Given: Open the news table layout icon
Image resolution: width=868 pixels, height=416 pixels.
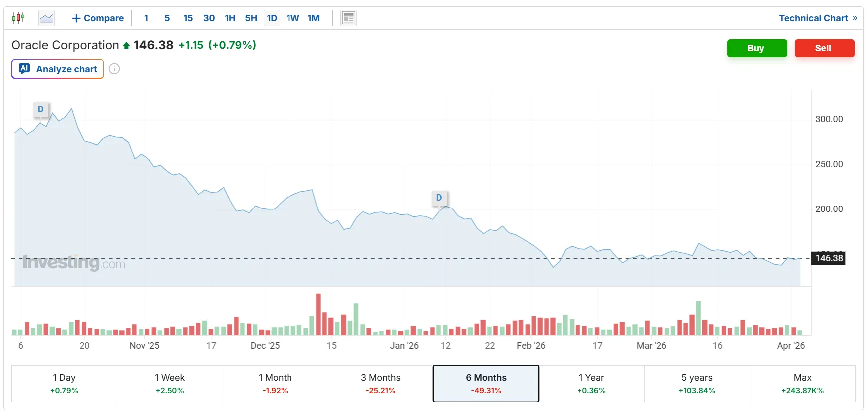Looking at the screenshot, I should 348,18.
